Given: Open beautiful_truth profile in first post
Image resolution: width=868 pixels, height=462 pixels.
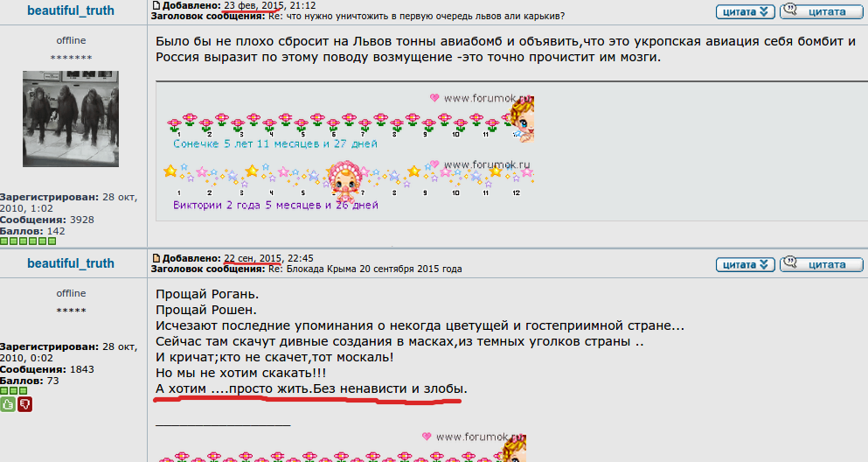Looking at the screenshot, I should pos(71,10).
